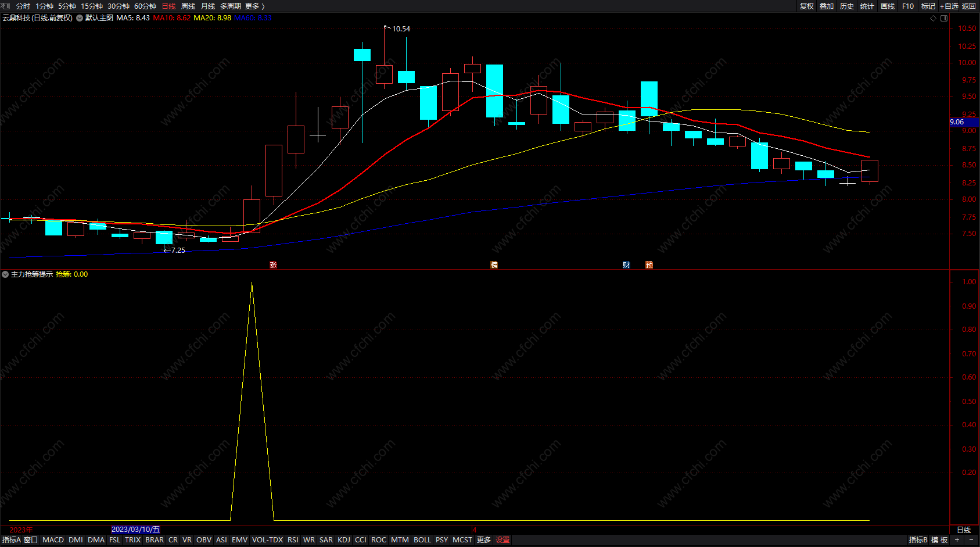Select the MACD indicator

tap(53, 540)
